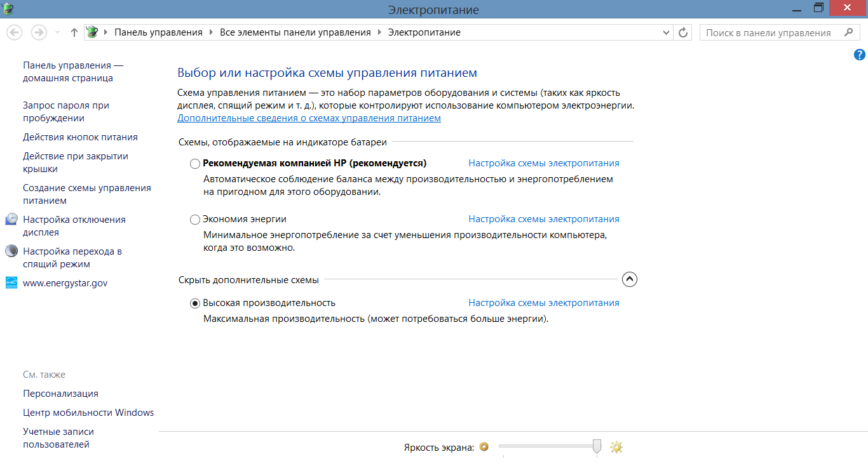
Task: Click the sleep mode moon icon in sidebar
Action: (11, 251)
